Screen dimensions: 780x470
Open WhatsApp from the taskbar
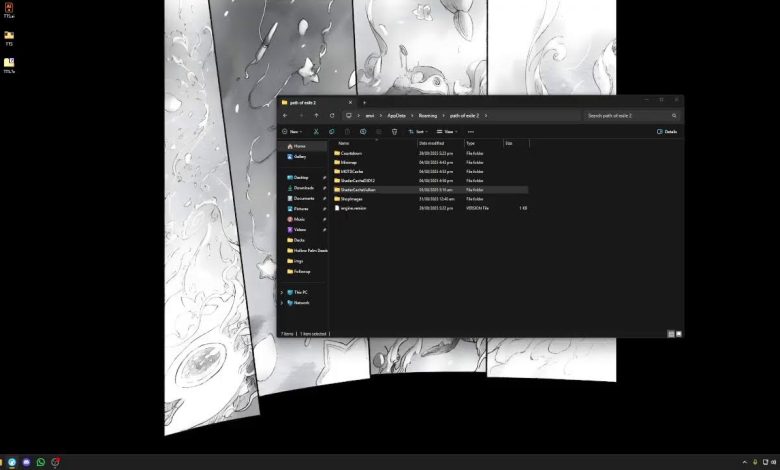point(41,462)
